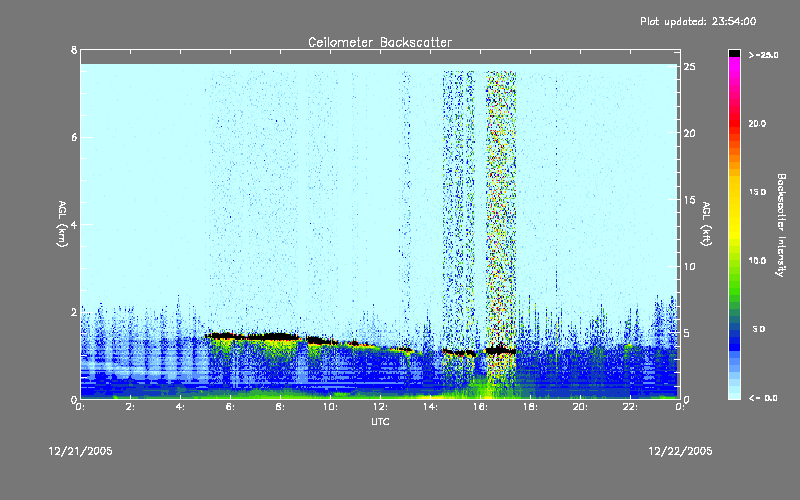Select the "2:" hour tick on UTC axis

click(131, 407)
